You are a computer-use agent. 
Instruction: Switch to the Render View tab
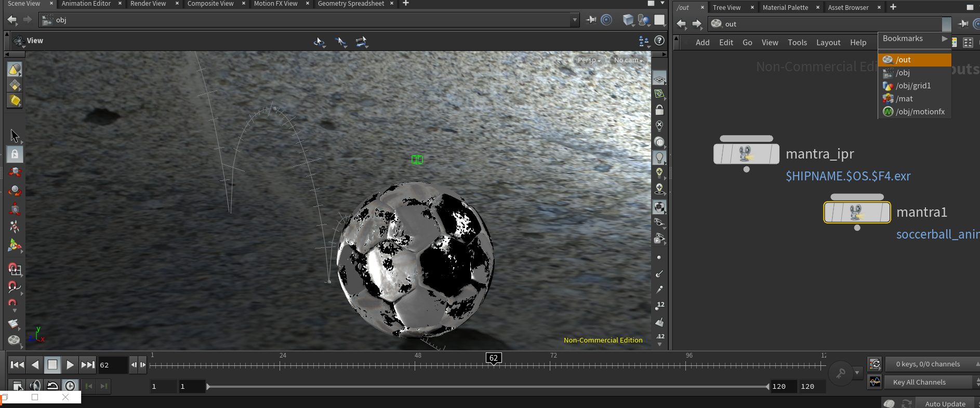click(x=148, y=4)
